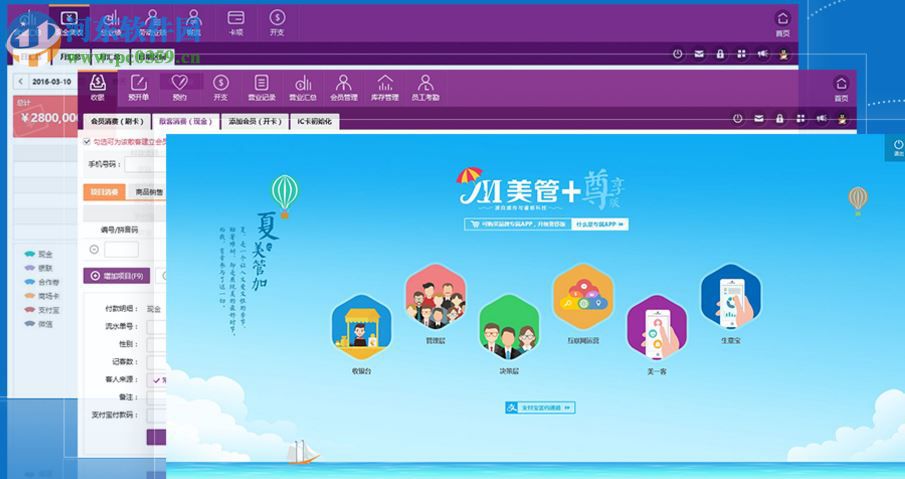Click the 预开单 toolbar icon

point(139,87)
